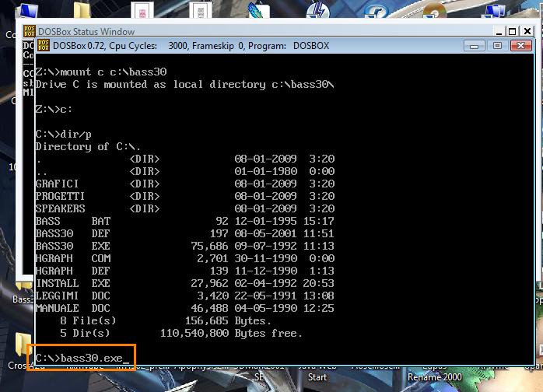The width and height of the screenshot is (543, 392).
Task: Click the file size value 46,488
Action: click(x=209, y=309)
